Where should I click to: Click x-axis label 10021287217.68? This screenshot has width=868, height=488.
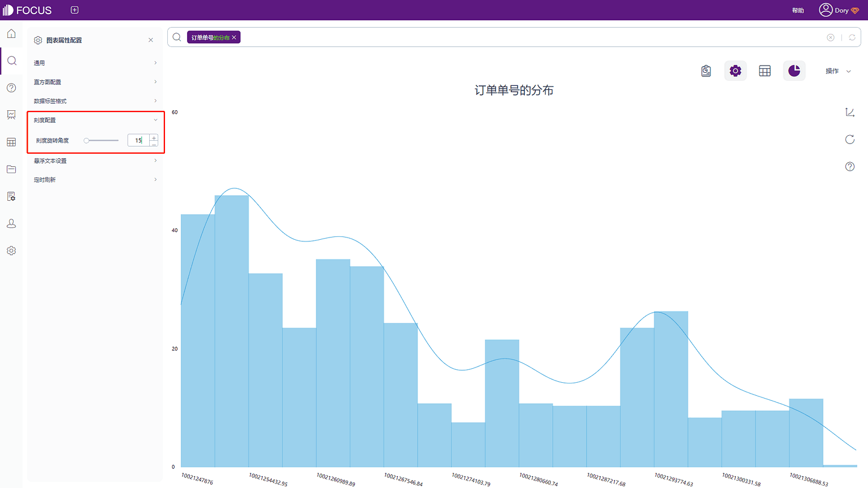(606, 480)
